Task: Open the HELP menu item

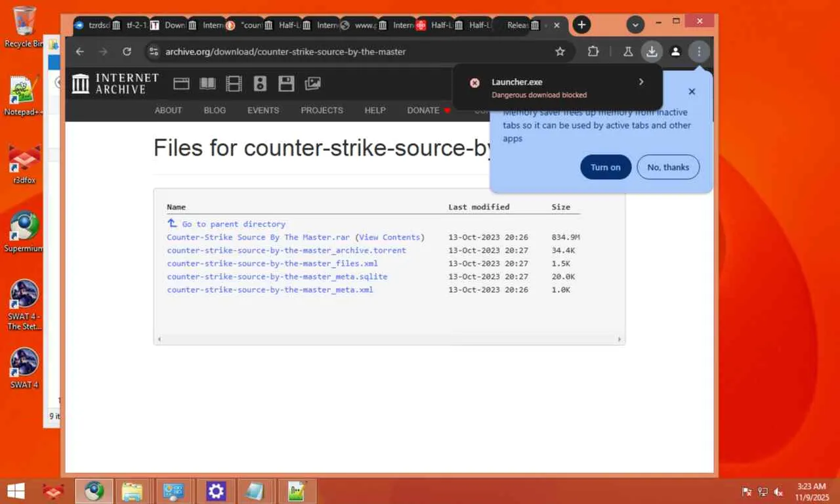Action: 375,110
